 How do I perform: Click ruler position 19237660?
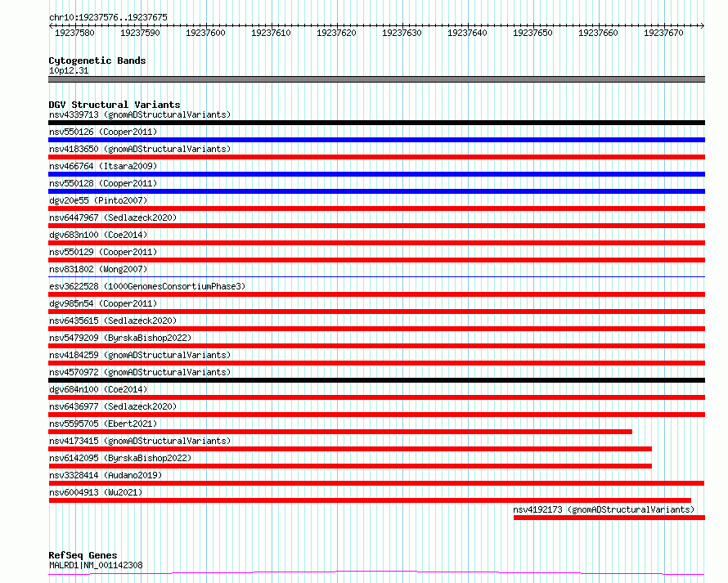[x=599, y=33]
